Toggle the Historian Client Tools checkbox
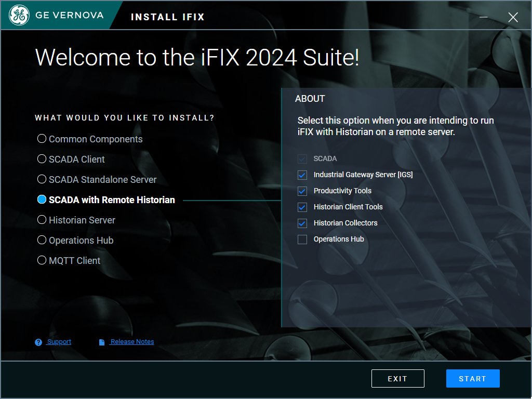532x399 pixels. [302, 207]
